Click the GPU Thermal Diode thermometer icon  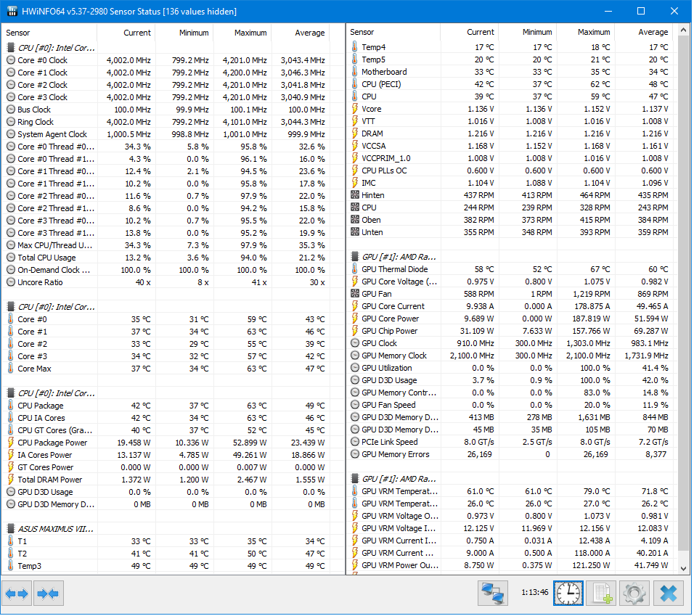(355, 269)
